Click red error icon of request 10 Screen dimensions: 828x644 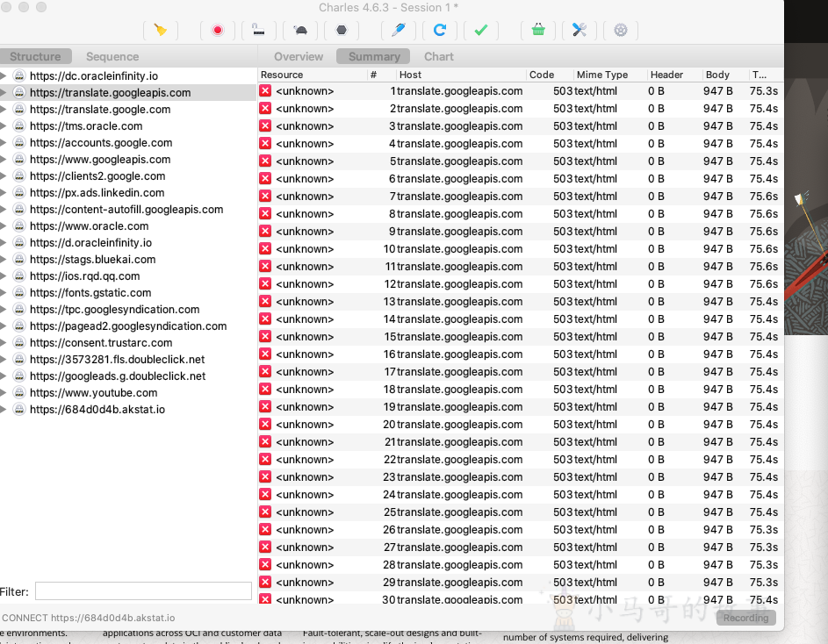point(265,248)
